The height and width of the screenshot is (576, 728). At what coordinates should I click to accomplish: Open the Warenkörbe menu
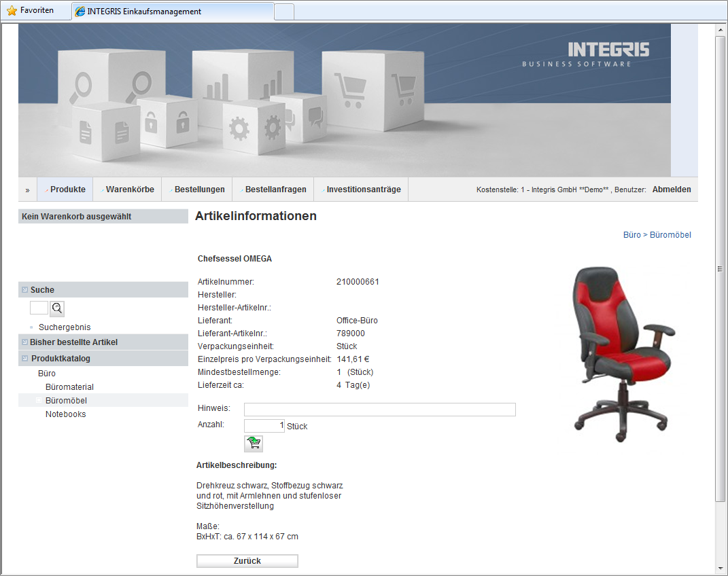127,190
